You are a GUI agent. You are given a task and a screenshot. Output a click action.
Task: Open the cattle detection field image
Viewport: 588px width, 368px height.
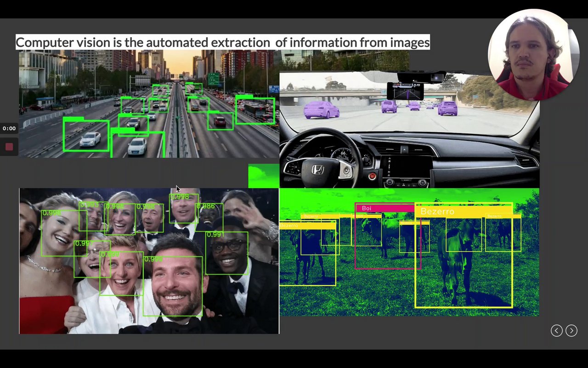coord(409,252)
